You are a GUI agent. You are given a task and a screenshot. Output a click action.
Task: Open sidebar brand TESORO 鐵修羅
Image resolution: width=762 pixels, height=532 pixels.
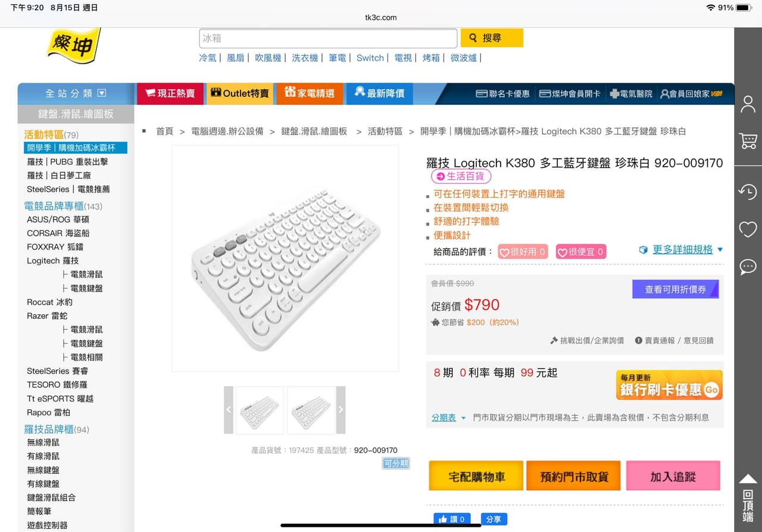pos(57,384)
